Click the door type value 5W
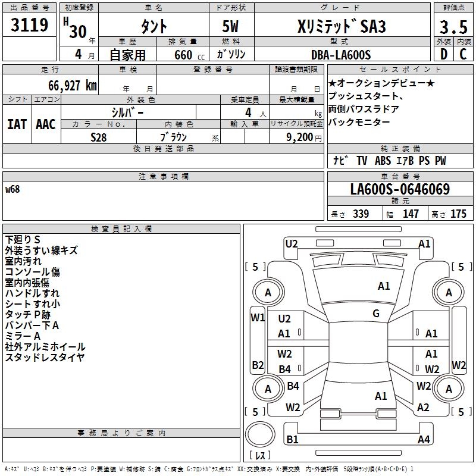The width and height of the screenshot is (476, 476). (231, 26)
